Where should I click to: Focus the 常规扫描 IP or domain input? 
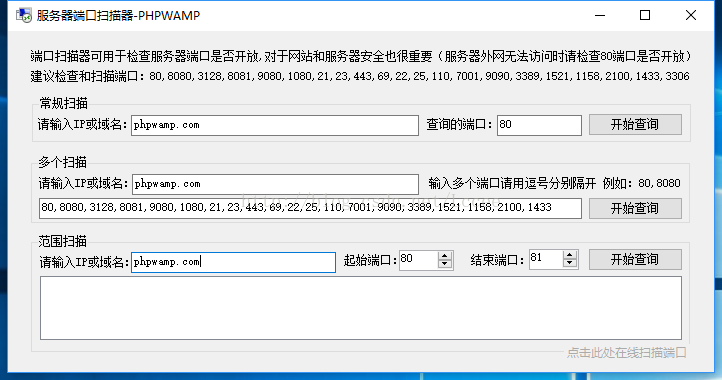pos(275,125)
